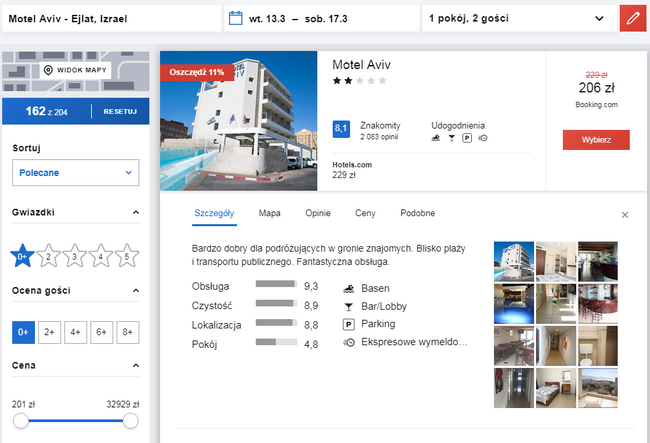The height and width of the screenshot is (443, 650).
Task: Click the map pin icon in Widok Mapy
Action: [x=48, y=70]
